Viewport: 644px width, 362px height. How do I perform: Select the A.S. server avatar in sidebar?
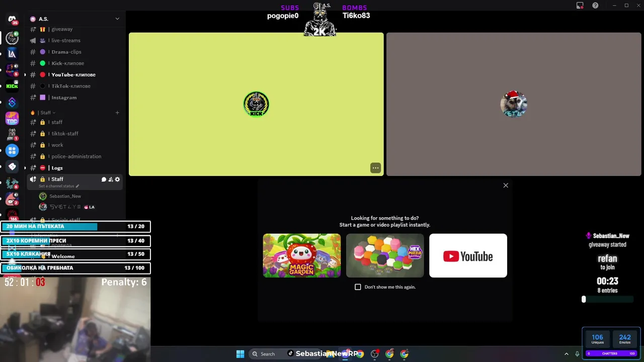click(12, 37)
